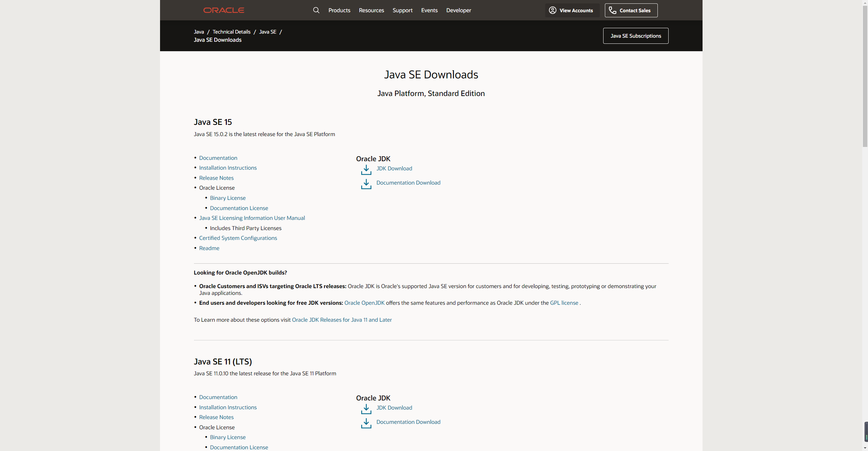The image size is (868, 451).
Task: Go to Java SE breadcrumb
Action: (x=268, y=32)
